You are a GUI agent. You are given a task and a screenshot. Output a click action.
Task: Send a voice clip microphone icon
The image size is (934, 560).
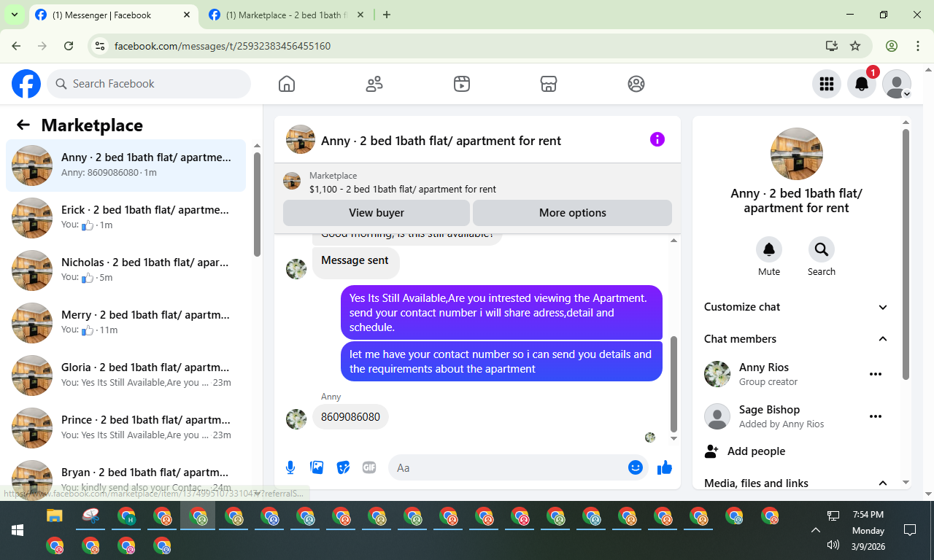tap(290, 467)
